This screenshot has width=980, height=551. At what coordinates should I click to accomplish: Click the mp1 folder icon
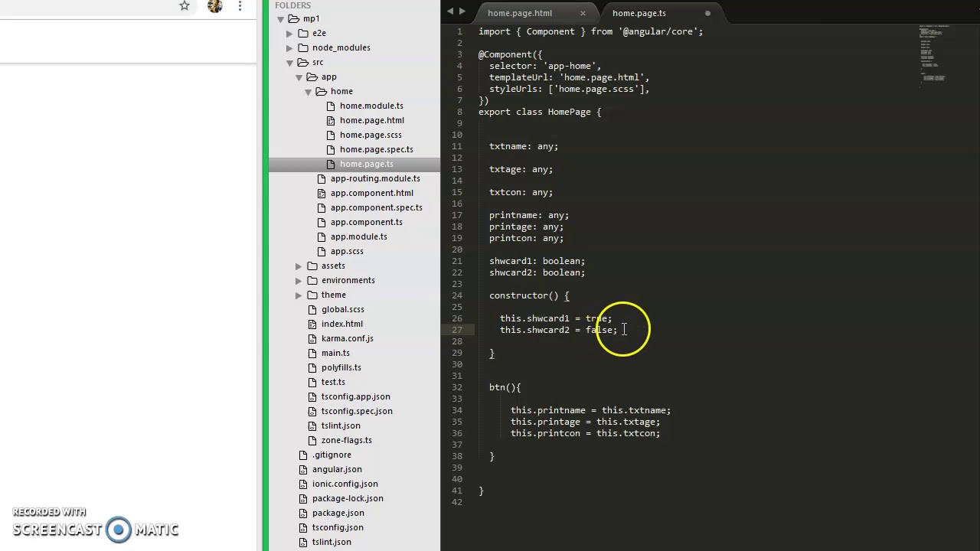[294, 18]
